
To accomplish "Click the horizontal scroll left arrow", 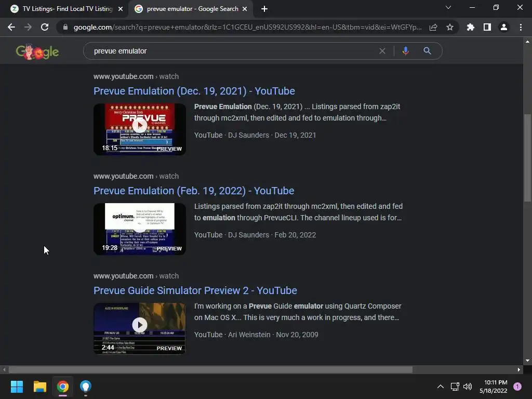I will 4,369.
